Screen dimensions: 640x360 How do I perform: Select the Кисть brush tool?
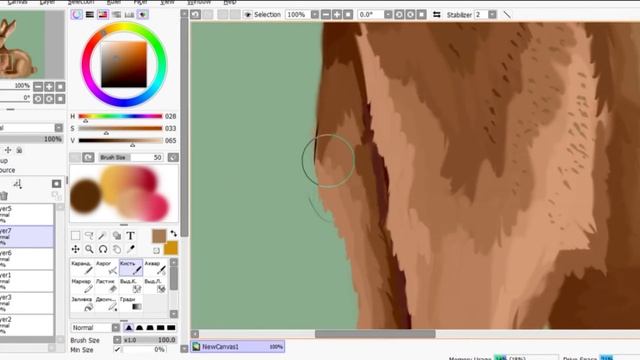pyautogui.click(x=131, y=267)
